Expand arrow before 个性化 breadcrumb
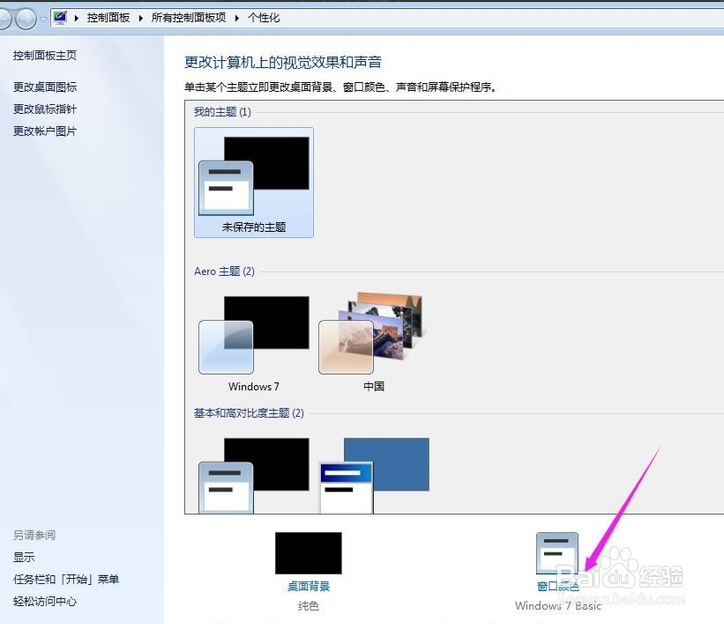 [x=237, y=18]
